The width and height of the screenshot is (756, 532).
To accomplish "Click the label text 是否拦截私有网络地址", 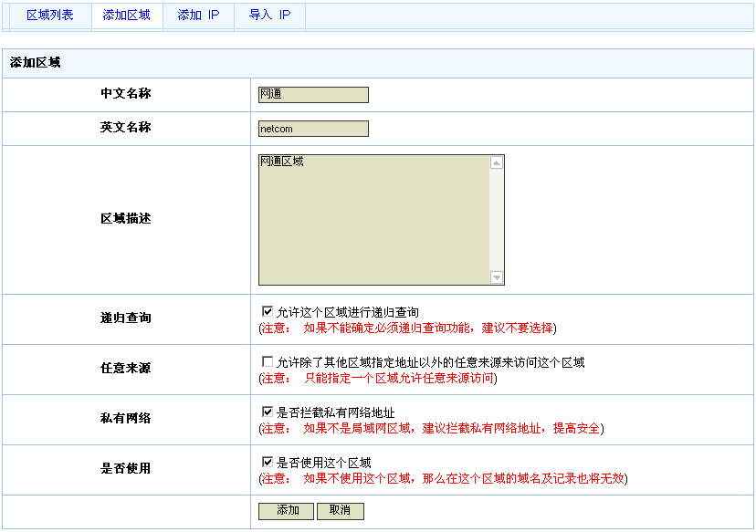I will [335, 412].
